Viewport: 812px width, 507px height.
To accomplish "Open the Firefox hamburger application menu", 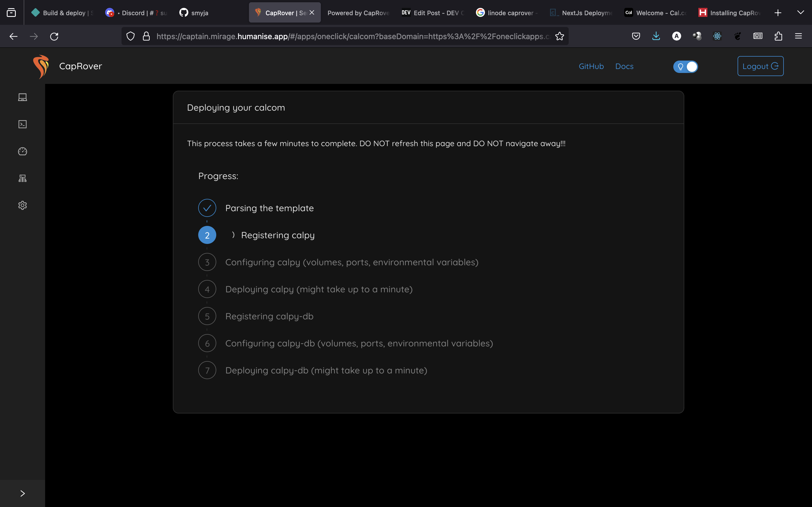I will tap(798, 36).
